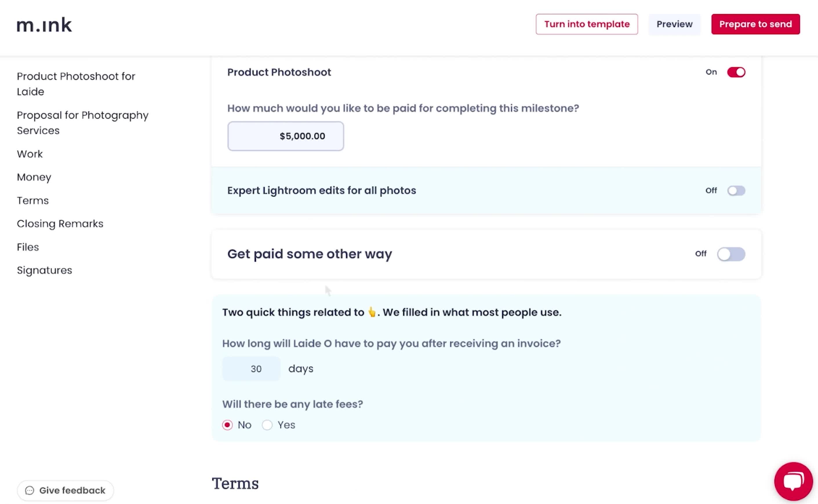This screenshot has height=504, width=818.
Task: Open Closing Remarks sidebar item
Action: (x=60, y=224)
